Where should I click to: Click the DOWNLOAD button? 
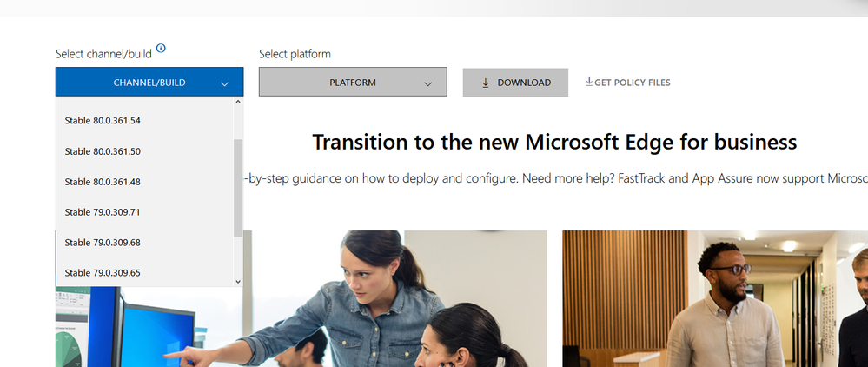point(515,83)
